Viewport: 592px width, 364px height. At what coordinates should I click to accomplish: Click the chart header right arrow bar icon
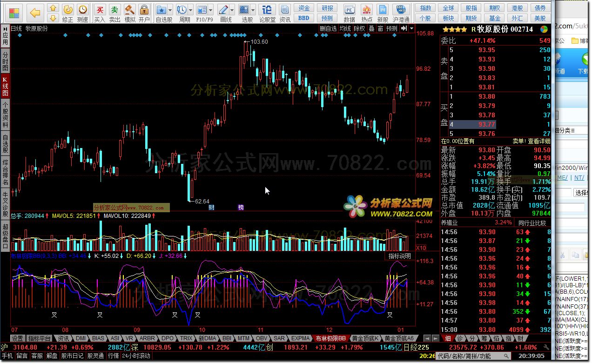pyautogui.click(x=404, y=28)
